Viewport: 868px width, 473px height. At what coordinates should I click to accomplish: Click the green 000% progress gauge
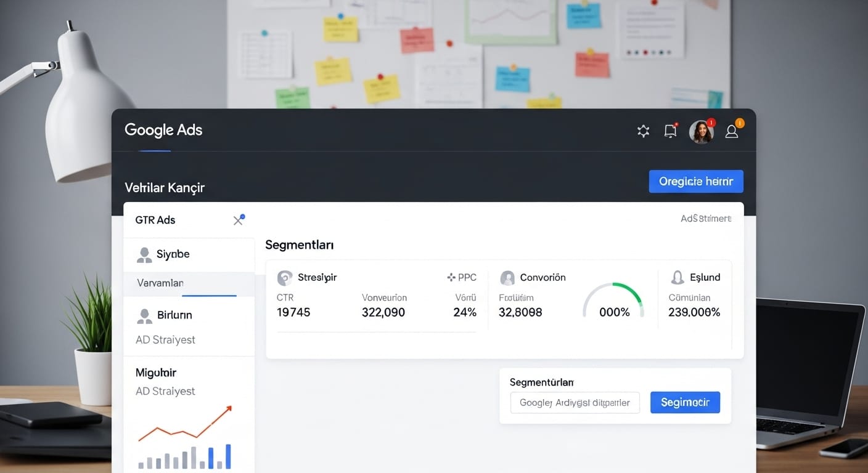click(614, 302)
